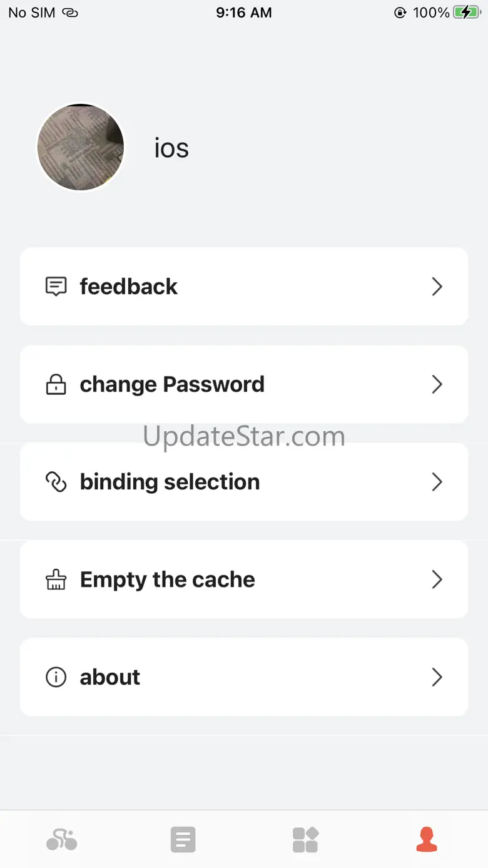Tap Empty the cache text

coord(167,580)
